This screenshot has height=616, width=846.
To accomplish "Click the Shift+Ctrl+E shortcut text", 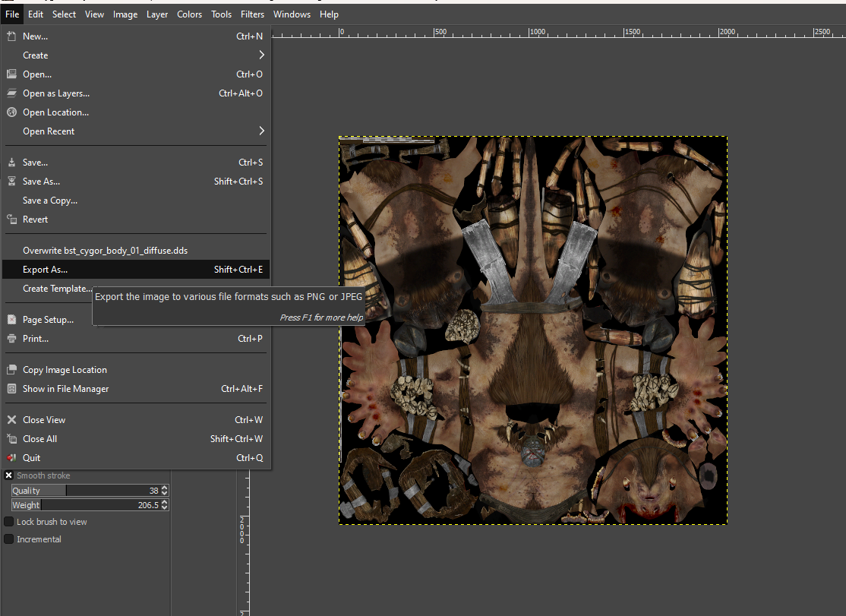I will (x=238, y=269).
